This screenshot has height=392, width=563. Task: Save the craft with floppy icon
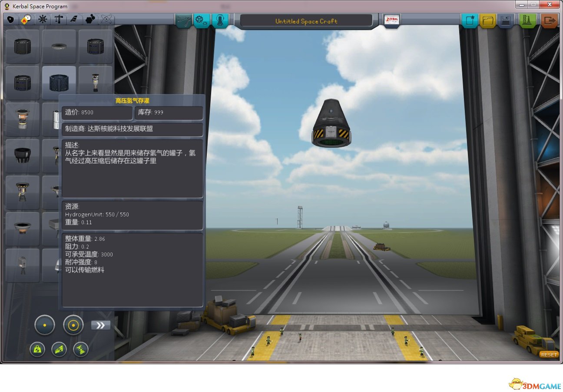(506, 20)
